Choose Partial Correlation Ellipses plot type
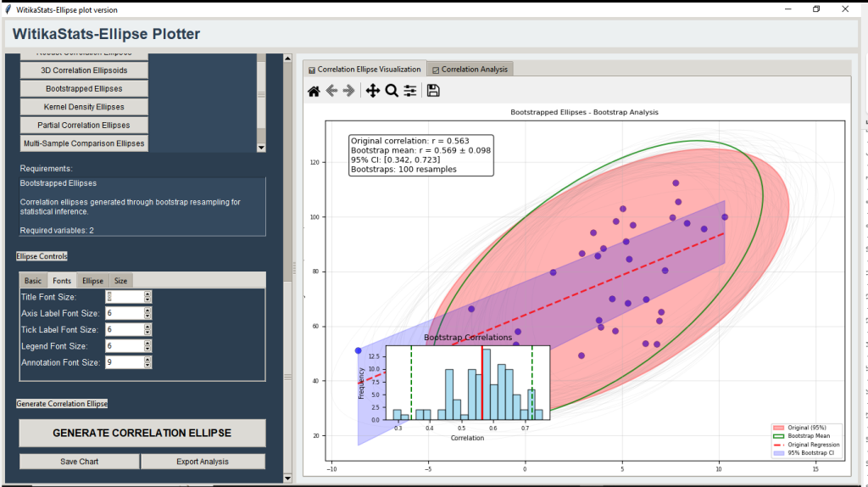This screenshot has height=487, width=868. coord(84,126)
